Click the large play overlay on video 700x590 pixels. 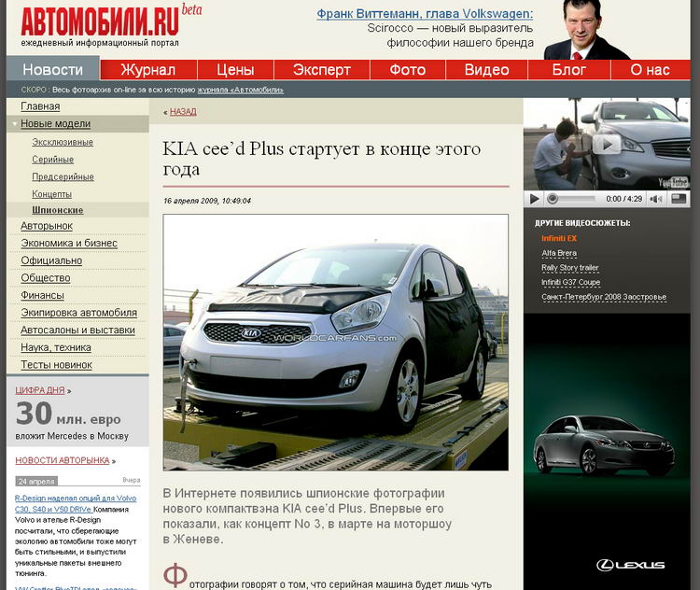coord(607,145)
